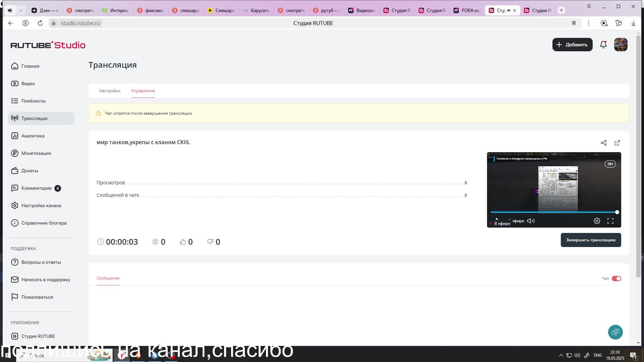Switch to the Настройки tab
This screenshot has height=362, width=644.
[110, 91]
